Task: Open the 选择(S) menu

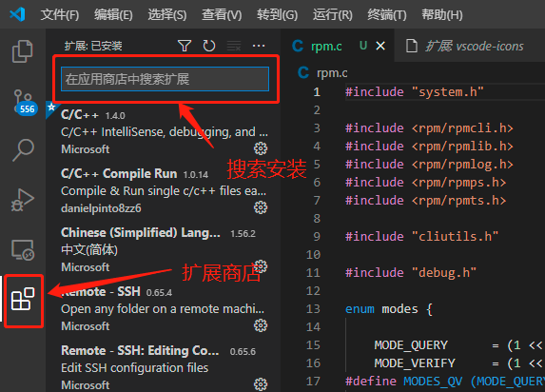Action: coord(167,15)
